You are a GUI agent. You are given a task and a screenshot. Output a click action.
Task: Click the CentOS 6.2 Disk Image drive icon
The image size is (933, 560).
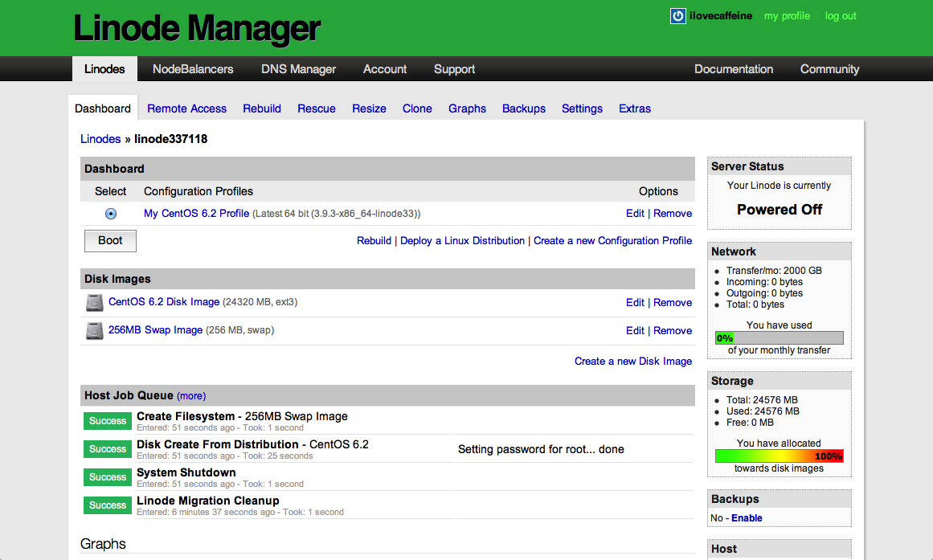[x=94, y=302]
